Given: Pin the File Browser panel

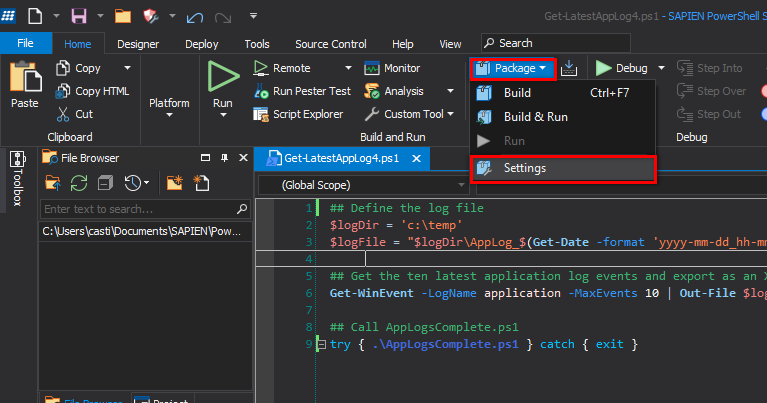Looking at the screenshot, I should point(224,158).
